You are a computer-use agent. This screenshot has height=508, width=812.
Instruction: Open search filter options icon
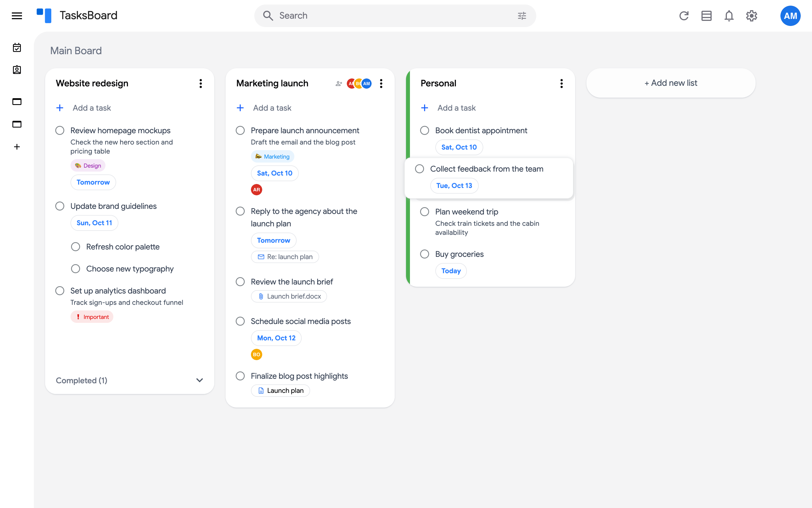pyautogui.click(x=522, y=16)
